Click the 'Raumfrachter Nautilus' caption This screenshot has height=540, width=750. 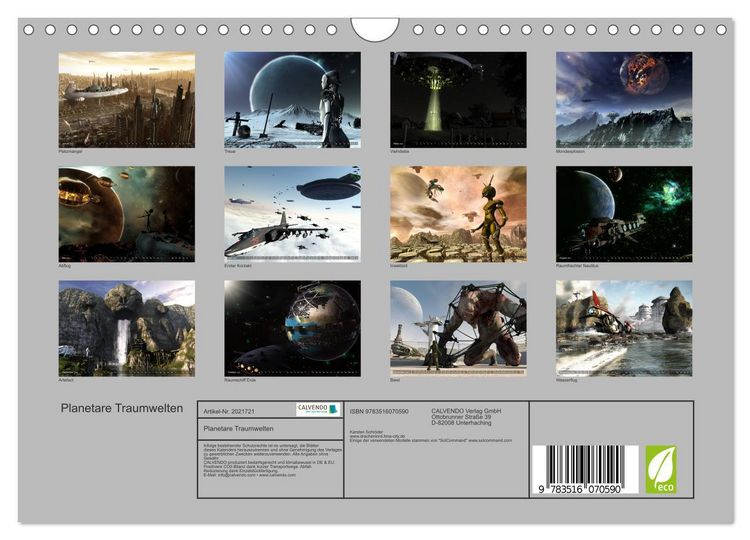tap(577, 265)
